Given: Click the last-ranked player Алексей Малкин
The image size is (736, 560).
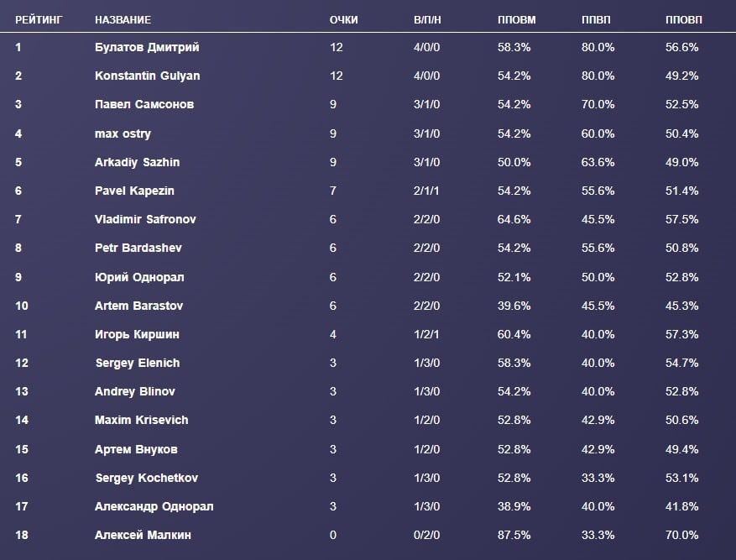Looking at the screenshot, I should (x=143, y=535).
